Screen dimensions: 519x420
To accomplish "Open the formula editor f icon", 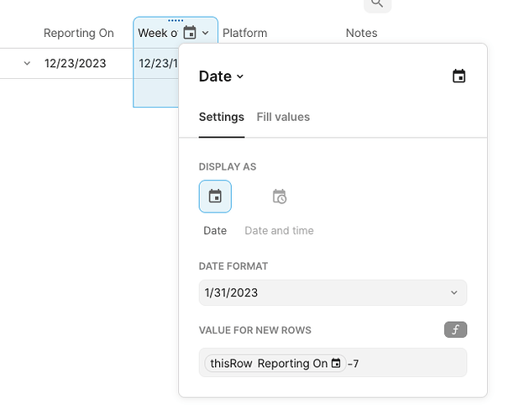I will click(x=455, y=330).
